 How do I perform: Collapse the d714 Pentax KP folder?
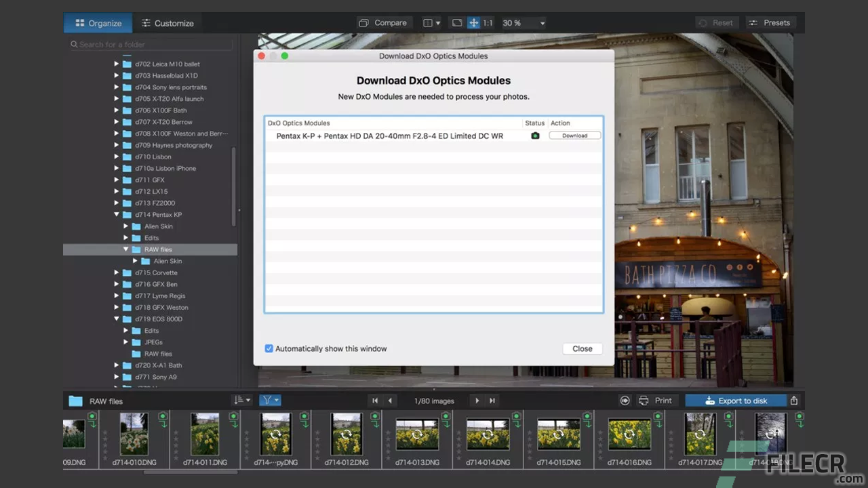[117, 215]
